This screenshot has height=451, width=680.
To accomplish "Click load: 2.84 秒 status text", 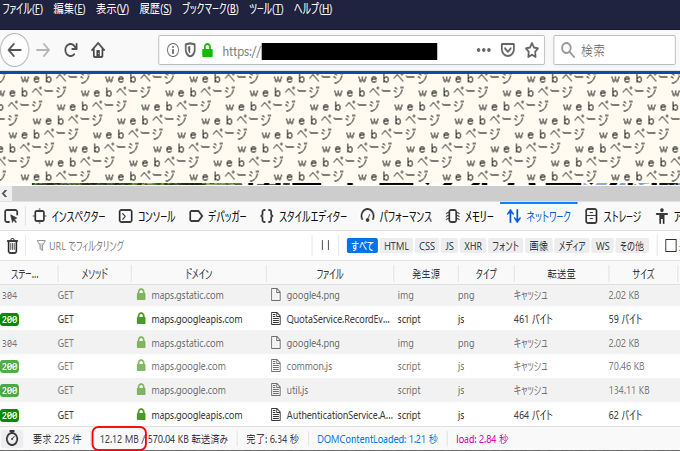I will (x=482, y=439).
